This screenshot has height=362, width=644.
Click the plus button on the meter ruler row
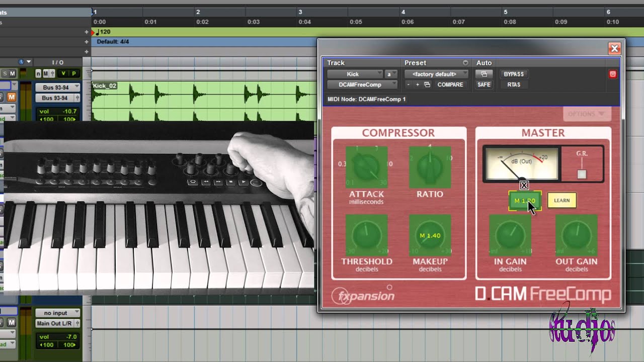point(87,42)
